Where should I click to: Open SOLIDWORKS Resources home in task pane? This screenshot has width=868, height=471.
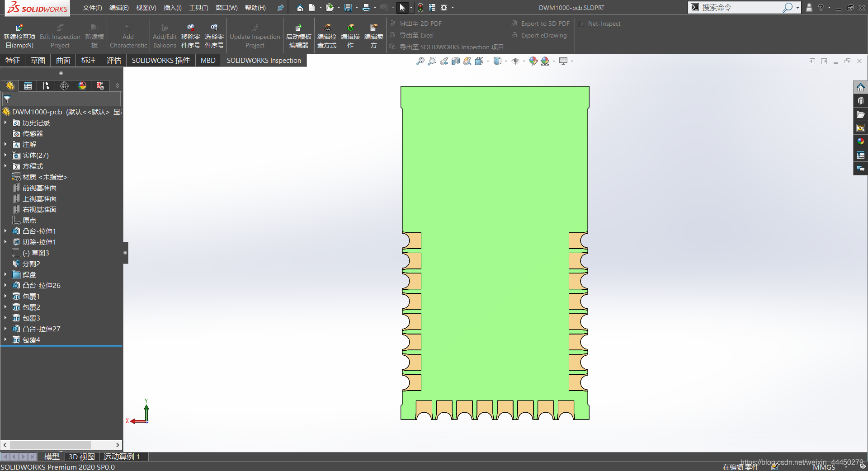(860, 87)
